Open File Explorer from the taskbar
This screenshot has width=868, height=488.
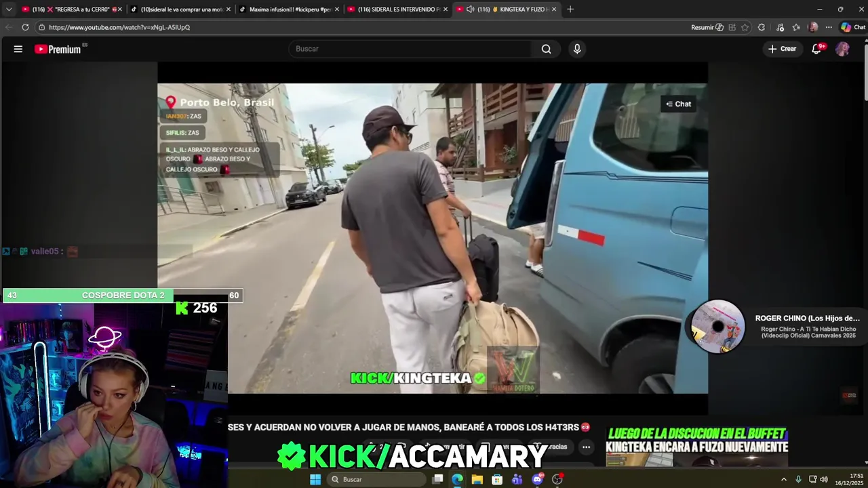pyautogui.click(x=477, y=479)
